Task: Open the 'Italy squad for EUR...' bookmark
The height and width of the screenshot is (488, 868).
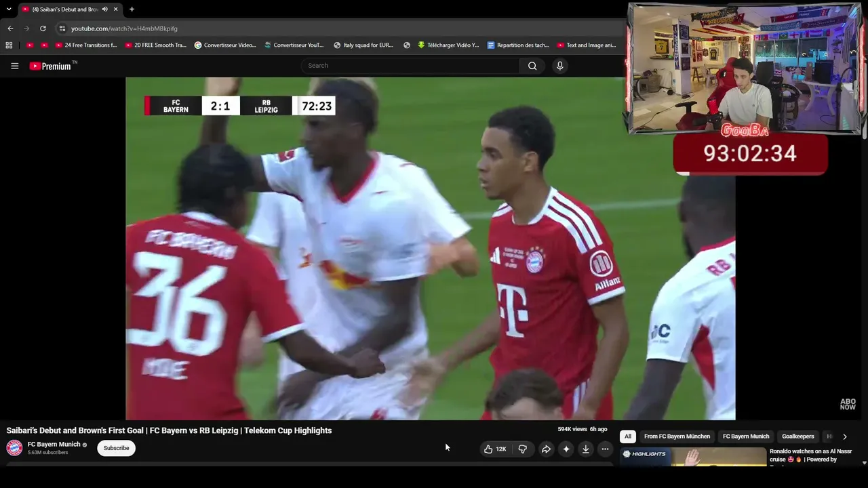Action: [363, 45]
